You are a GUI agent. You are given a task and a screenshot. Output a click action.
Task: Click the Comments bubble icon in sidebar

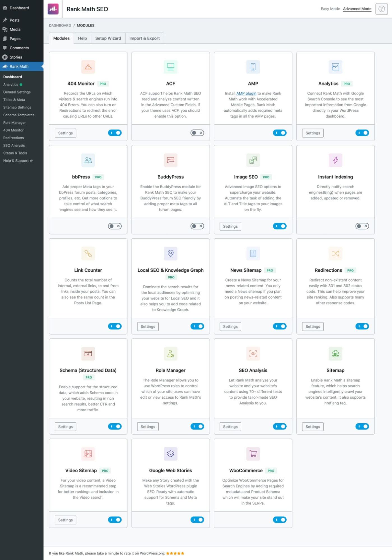5,48
